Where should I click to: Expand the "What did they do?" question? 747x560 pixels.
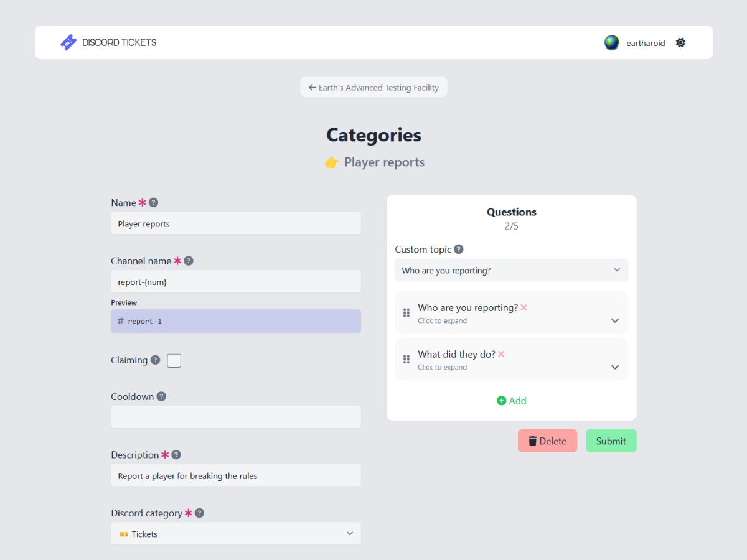[615, 367]
